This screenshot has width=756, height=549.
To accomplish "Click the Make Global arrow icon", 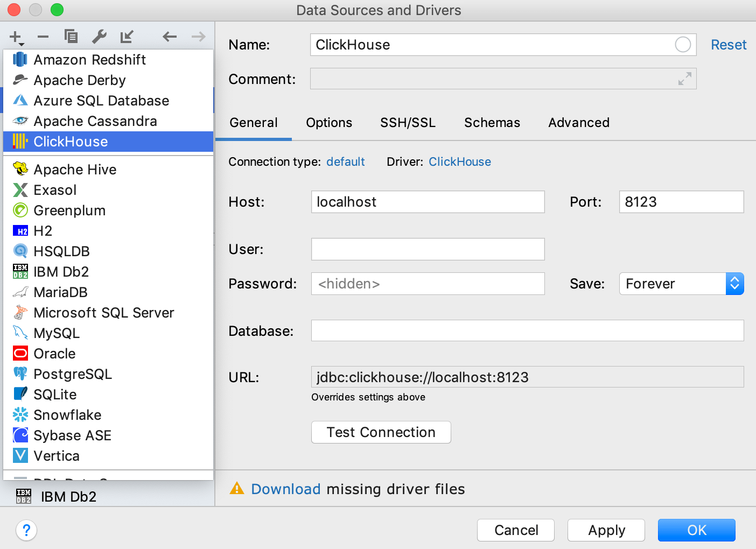I will [127, 37].
